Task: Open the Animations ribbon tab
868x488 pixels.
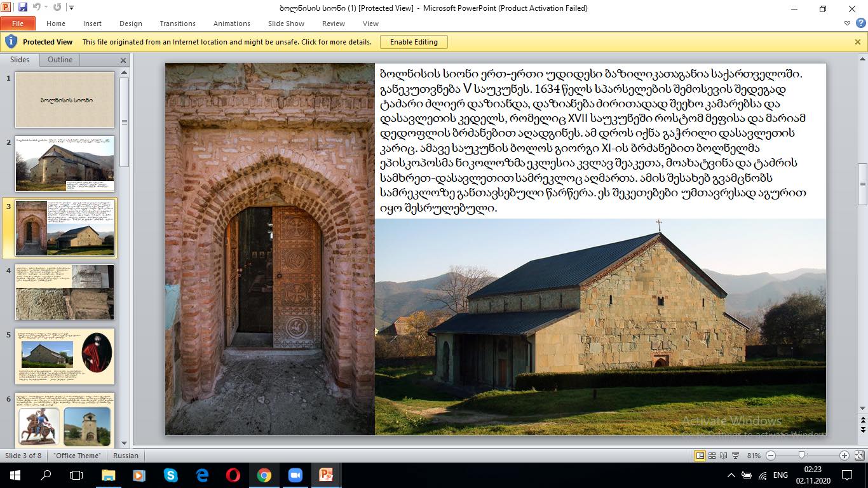Action: tap(231, 24)
